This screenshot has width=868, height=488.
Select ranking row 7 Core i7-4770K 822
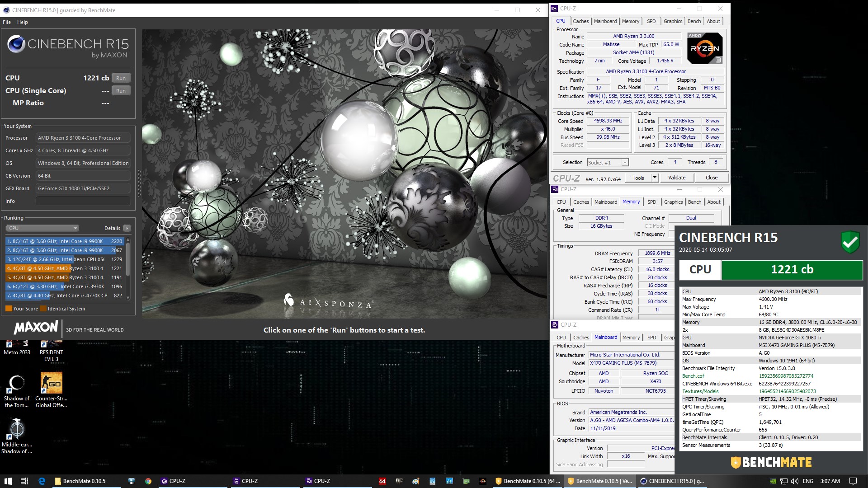click(65, 296)
